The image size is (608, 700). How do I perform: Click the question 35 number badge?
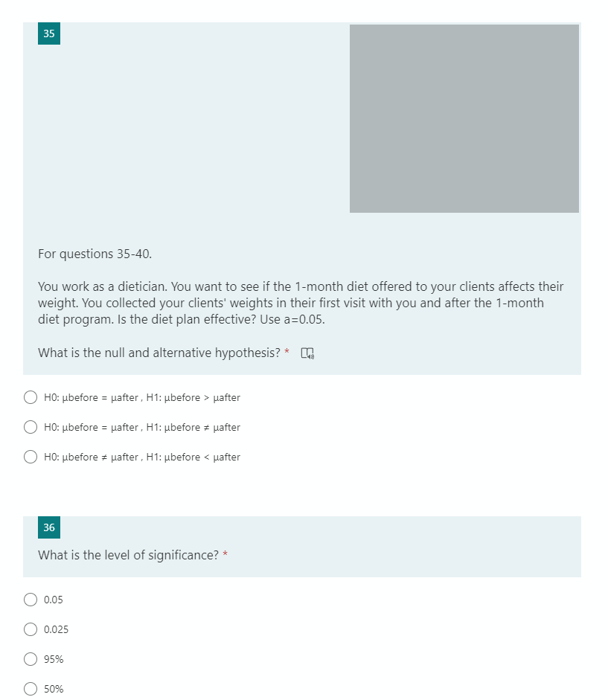pyautogui.click(x=49, y=33)
